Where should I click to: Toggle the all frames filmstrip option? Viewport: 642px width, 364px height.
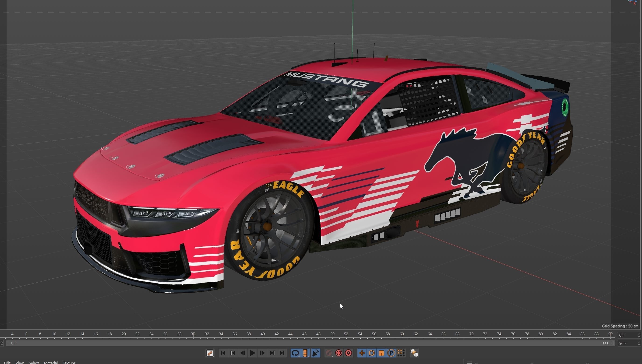[305, 353]
